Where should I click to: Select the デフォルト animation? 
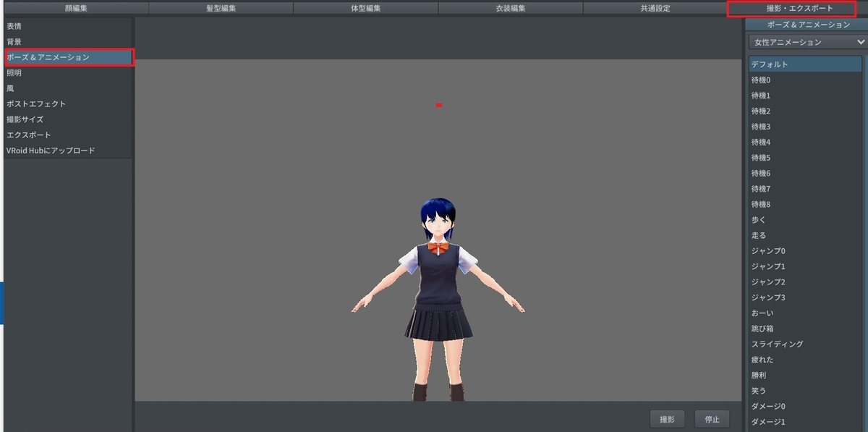pyautogui.click(x=807, y=64)
